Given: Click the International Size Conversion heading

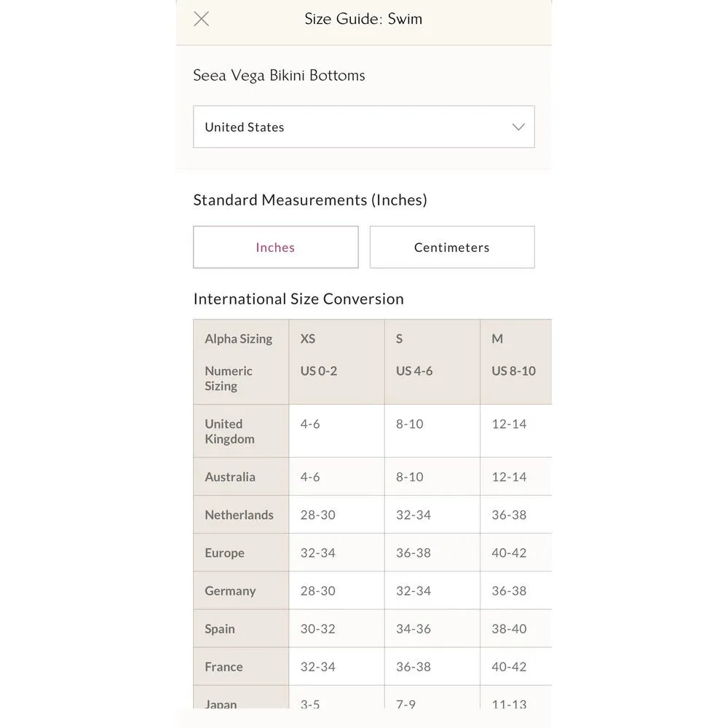Looking at the screenshot, I should [298, 298].
